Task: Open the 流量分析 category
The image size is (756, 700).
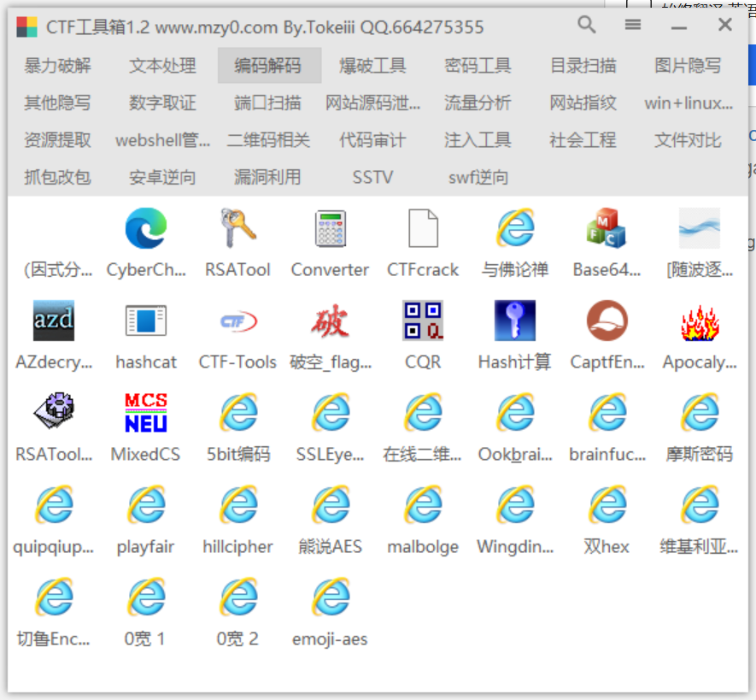Action: [x=478, y=103]
